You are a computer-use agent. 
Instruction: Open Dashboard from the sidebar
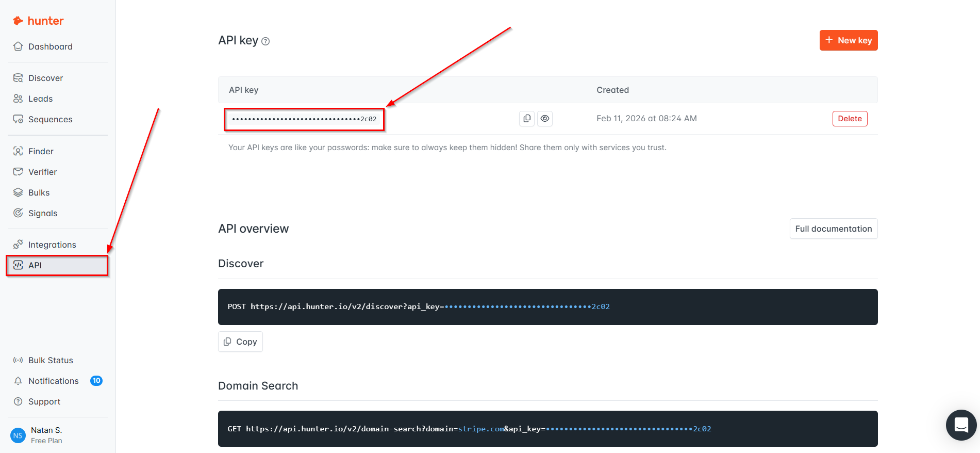(51, 46)
